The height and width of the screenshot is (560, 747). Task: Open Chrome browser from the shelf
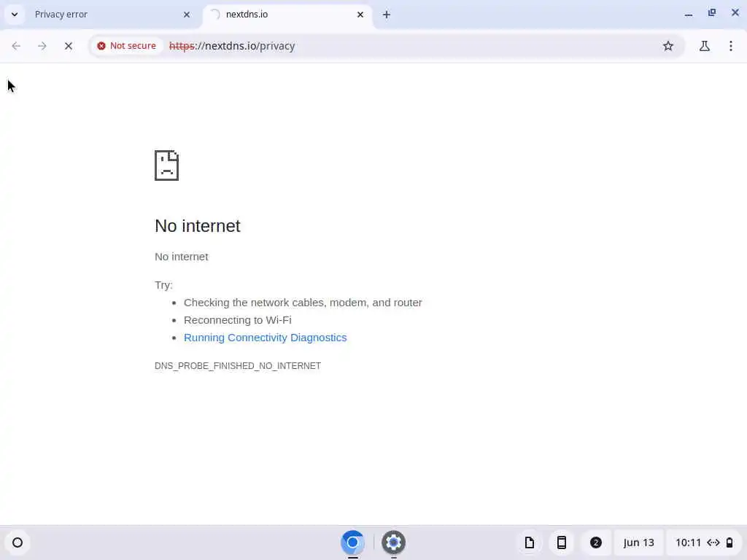[x=352, y=542]
